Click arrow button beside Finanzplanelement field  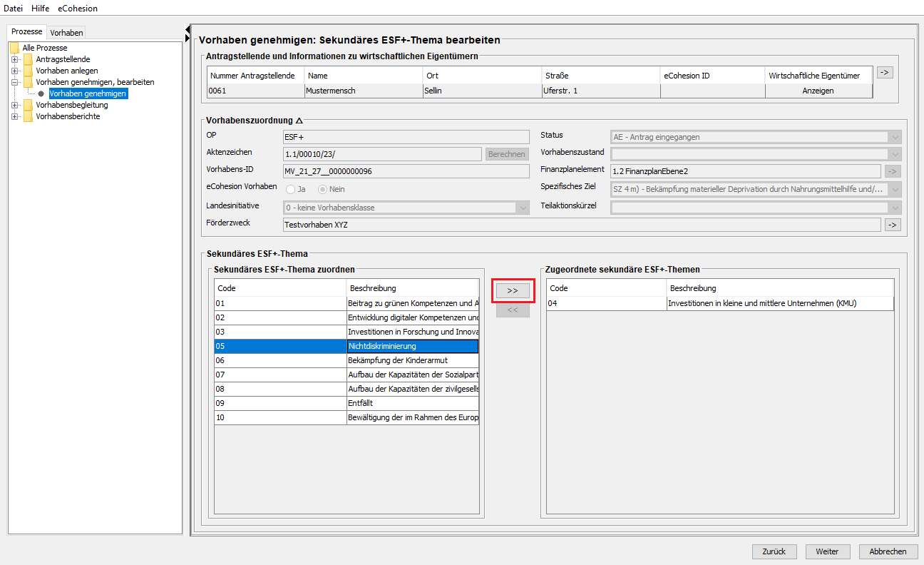(x=893, y=170)
